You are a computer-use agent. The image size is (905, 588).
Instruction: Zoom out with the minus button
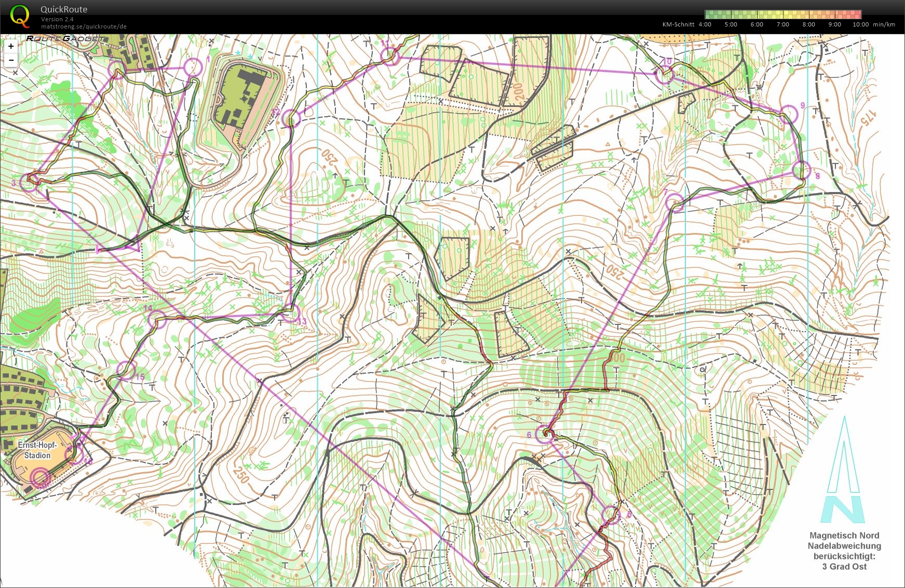pyautogui.click(x=11, y=60)
